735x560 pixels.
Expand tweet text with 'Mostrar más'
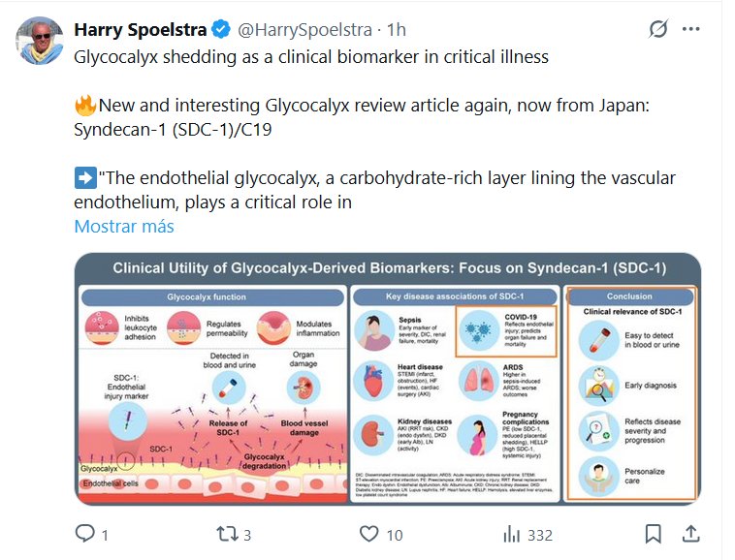[124, 227]
